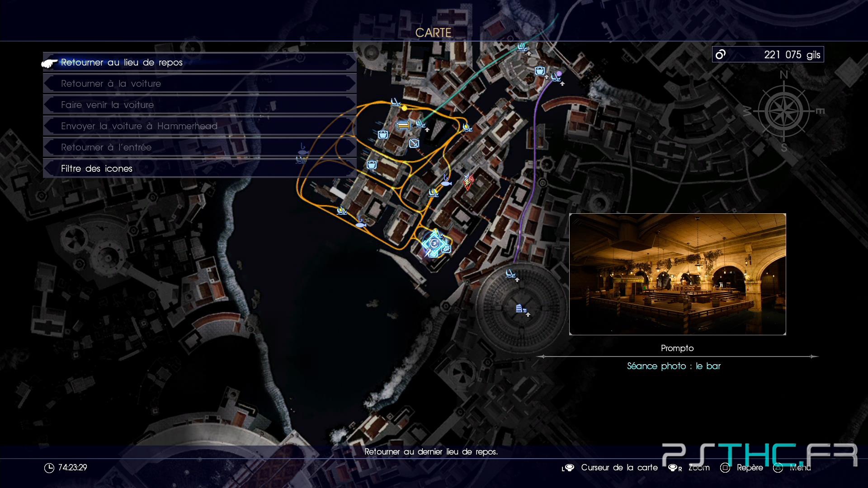Click shop bag icon left of bed
The image size is (868, 488).
(x=383, y=134)
